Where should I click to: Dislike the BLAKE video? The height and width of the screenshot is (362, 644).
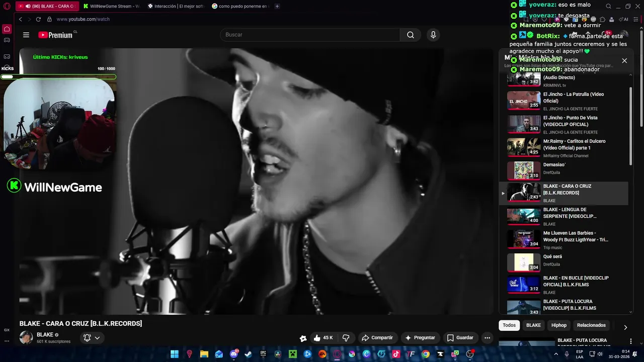click(346, 338)
